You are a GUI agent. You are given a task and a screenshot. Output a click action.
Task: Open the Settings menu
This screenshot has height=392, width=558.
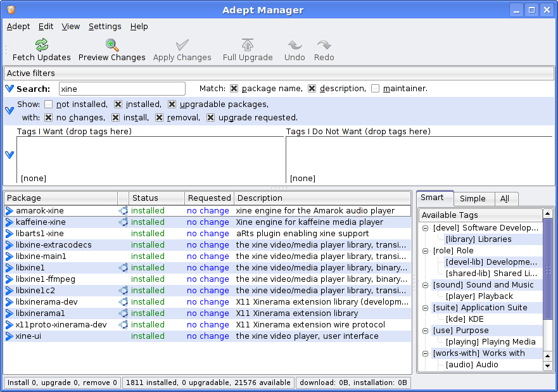point(105,27)
